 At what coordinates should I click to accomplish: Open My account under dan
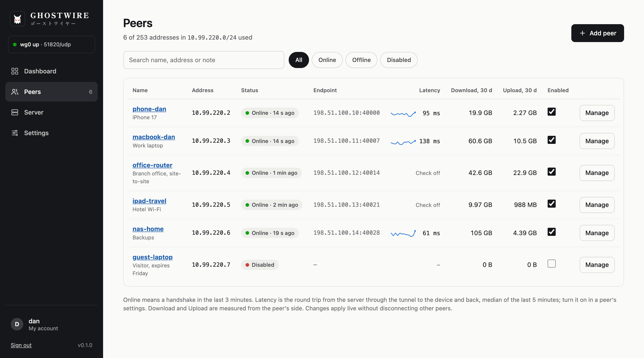coord(43,328)
